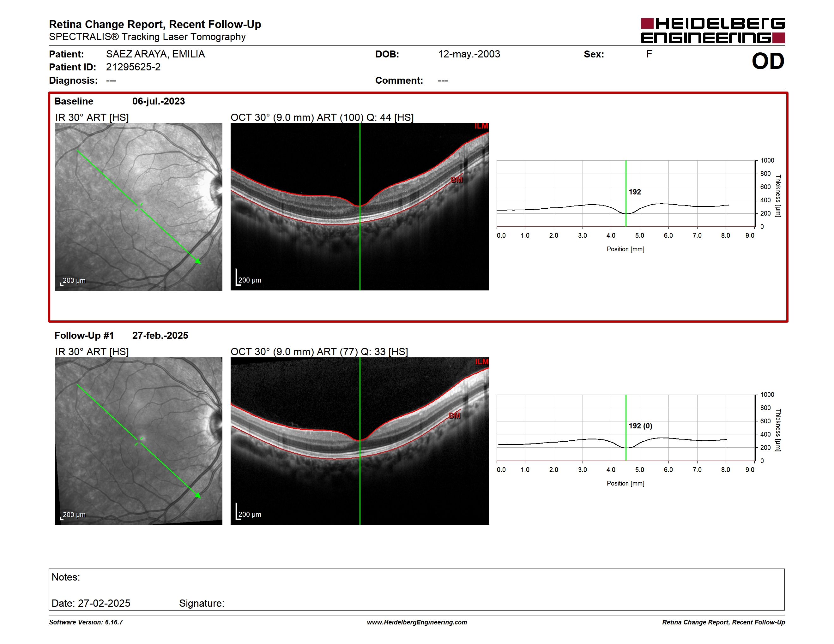The image size is (834, 644).
Task: Click the SPECTRALIS Tracking Laser Tomography subtitle
Action: pyautogui.click(x=148, y=37)
